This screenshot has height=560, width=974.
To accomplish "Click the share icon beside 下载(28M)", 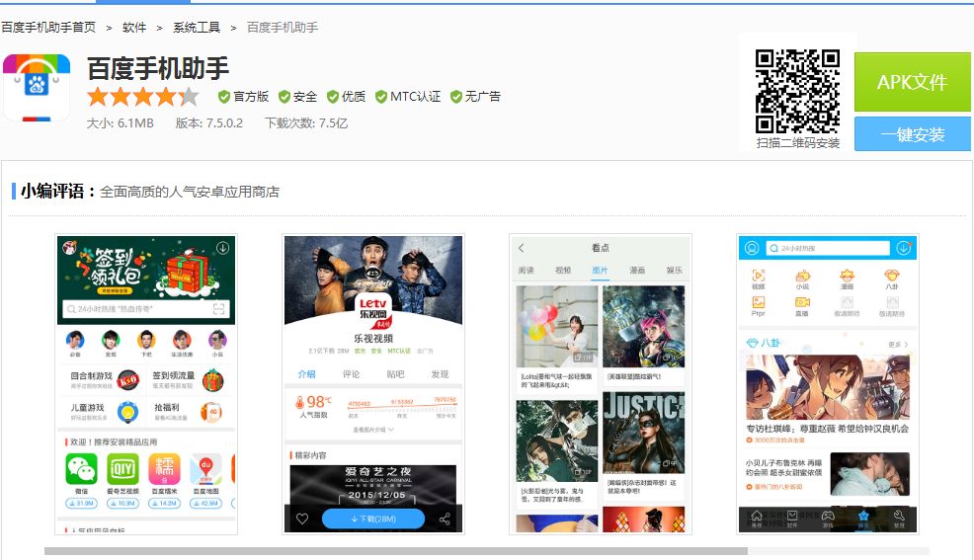I will coord(445,520).
